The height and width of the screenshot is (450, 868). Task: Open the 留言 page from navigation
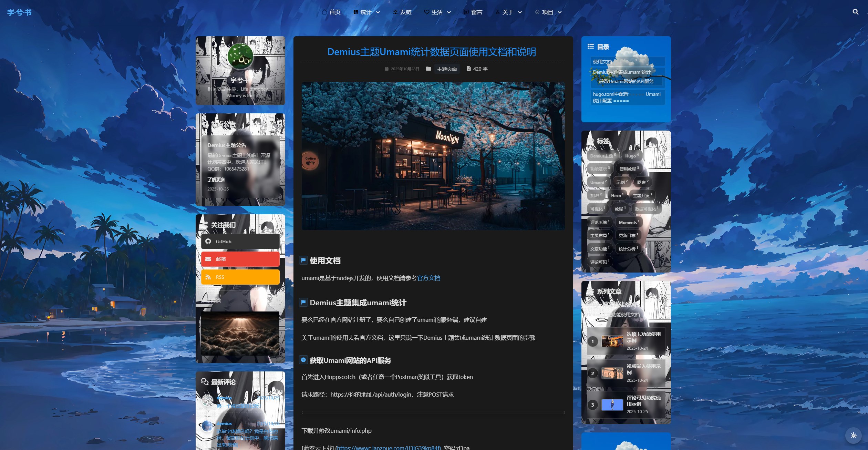[x=477, y=12]
